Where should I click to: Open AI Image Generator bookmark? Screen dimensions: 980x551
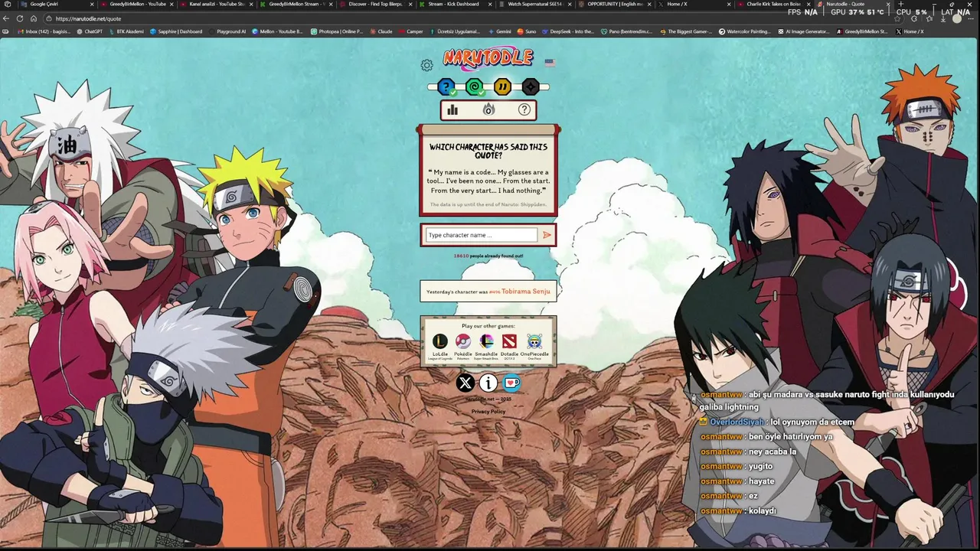[803, 31]
